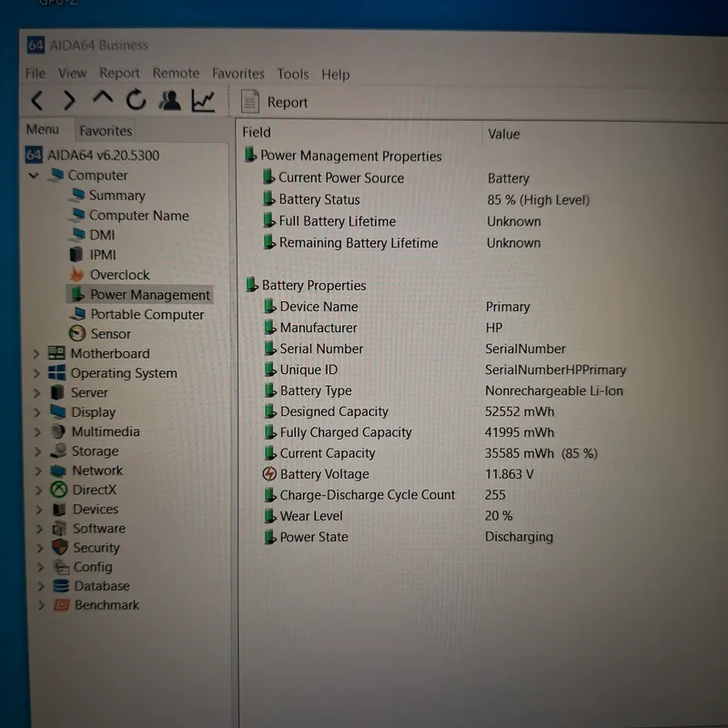Expand the Network node

pyautogui.click(x=38, y=470)
